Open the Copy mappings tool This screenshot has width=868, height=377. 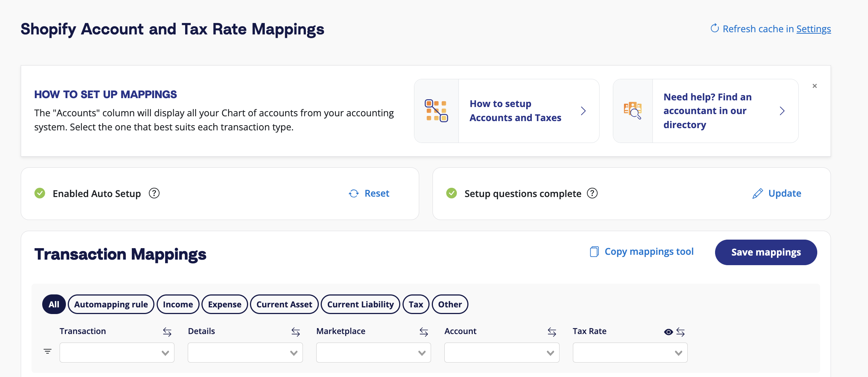click(x=649, y=252)
